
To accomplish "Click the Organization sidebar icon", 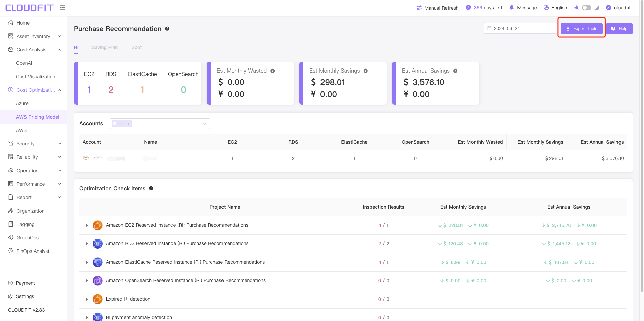I will click(x=11, y=211).
